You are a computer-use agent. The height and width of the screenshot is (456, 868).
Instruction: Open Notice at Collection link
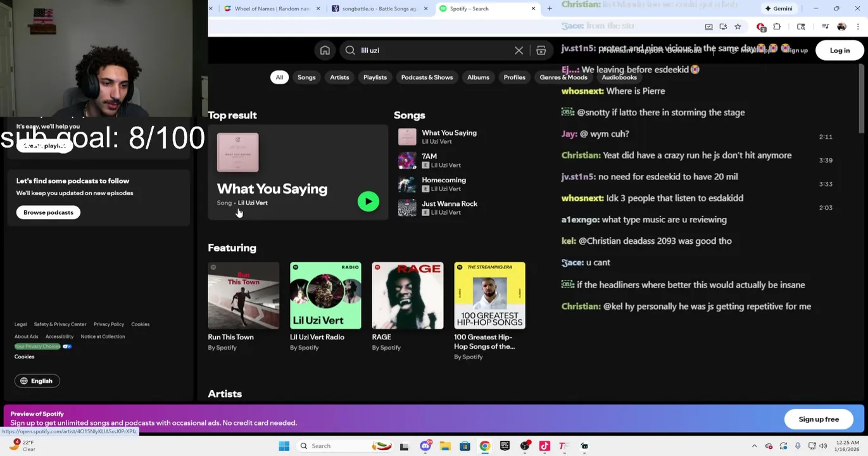(103, 337)
